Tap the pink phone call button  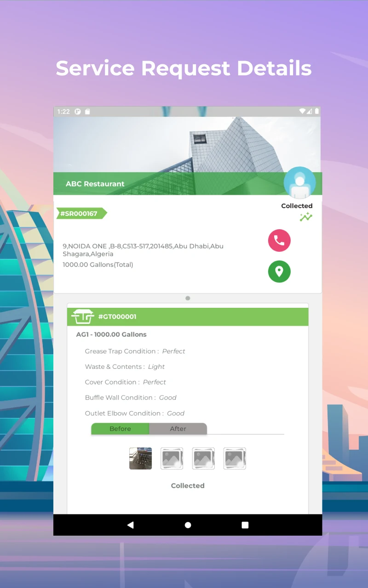coord(279,240)
